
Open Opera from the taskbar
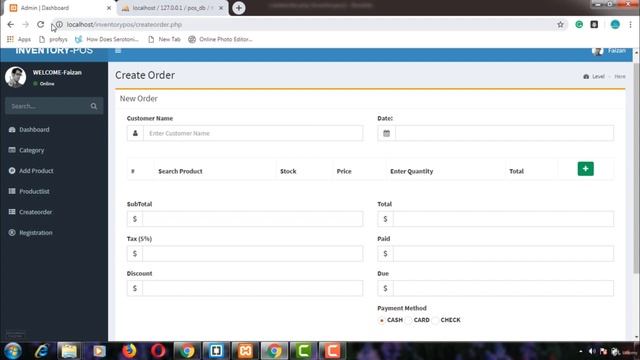[158, 351]
